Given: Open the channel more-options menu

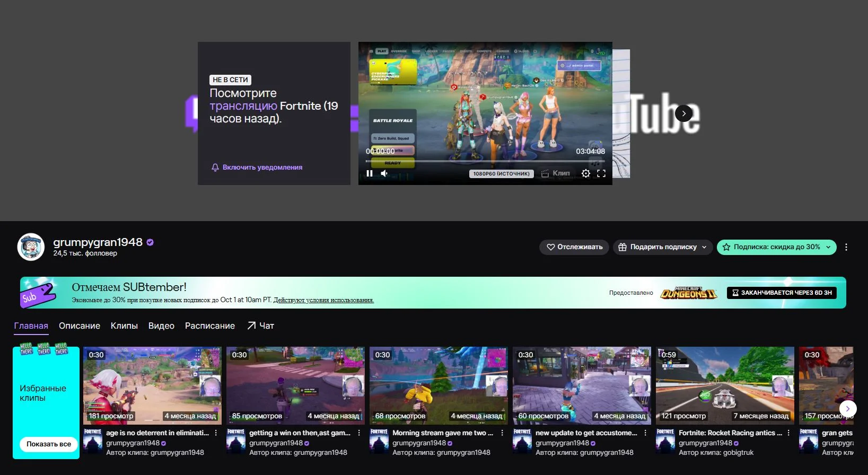Looking at the screenshot, I should 846,247.
